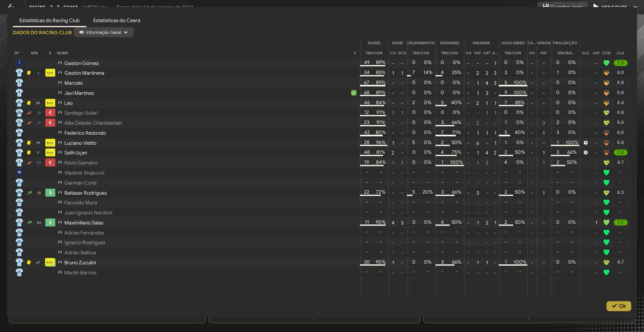Click Salih Uçan 7.2 rating badge
Screen dimensions: 644x332
click(621, 152)
